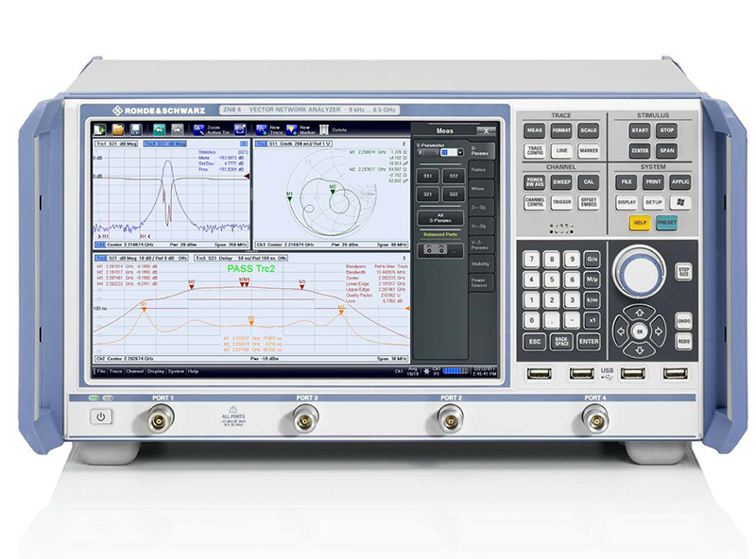Click the Zoom Active Trc icon
This screenshot has height=559, width=756.
pos(198,128)
